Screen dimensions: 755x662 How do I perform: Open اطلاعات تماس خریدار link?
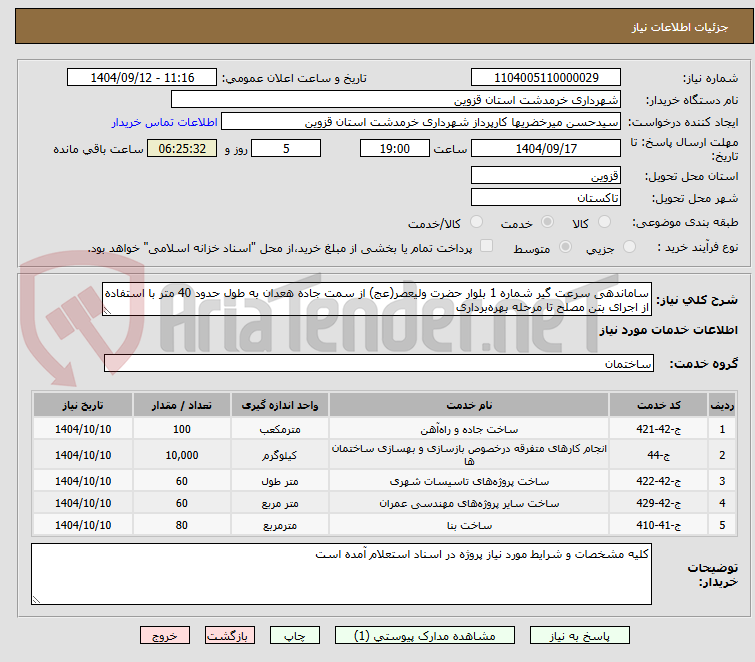click(x=165, y=122)
